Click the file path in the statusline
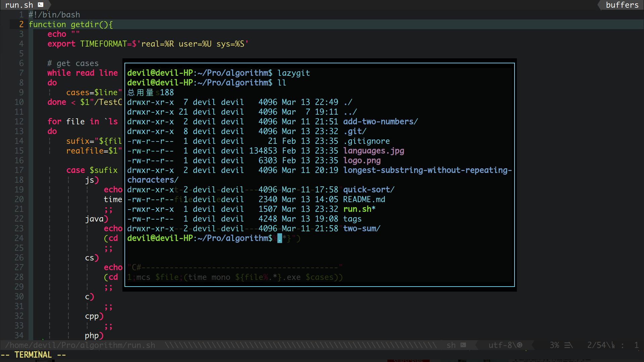 tap(80, 345)
